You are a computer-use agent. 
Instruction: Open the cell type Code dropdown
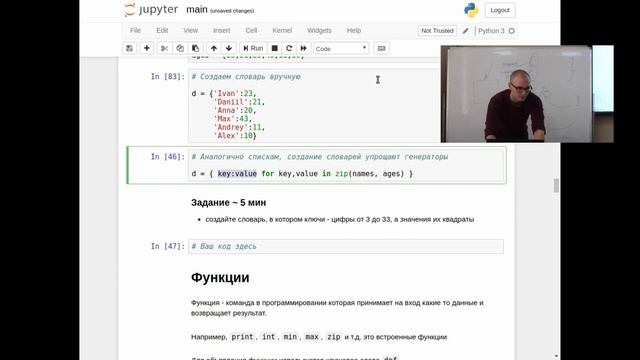341,49
